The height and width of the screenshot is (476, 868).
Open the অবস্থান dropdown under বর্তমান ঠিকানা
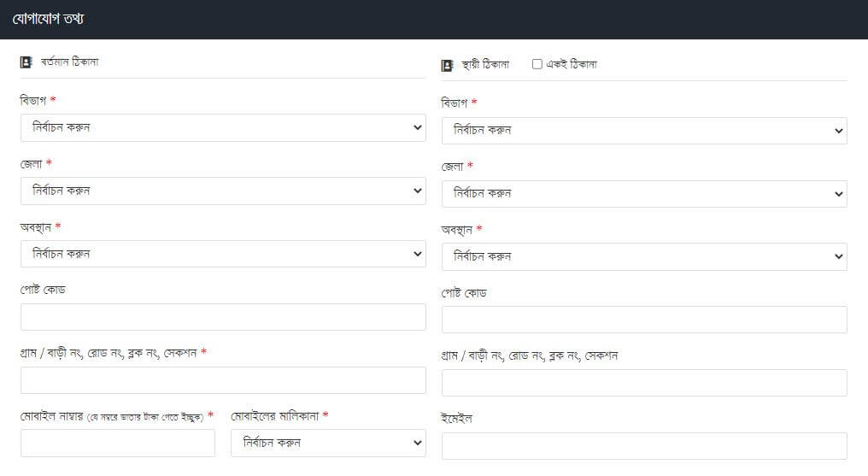(x=223, y=254)
